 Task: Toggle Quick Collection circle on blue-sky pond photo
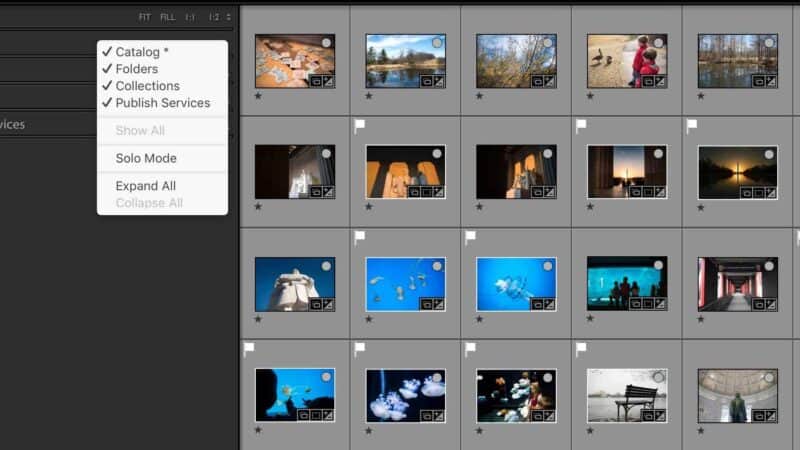(437, 43)
